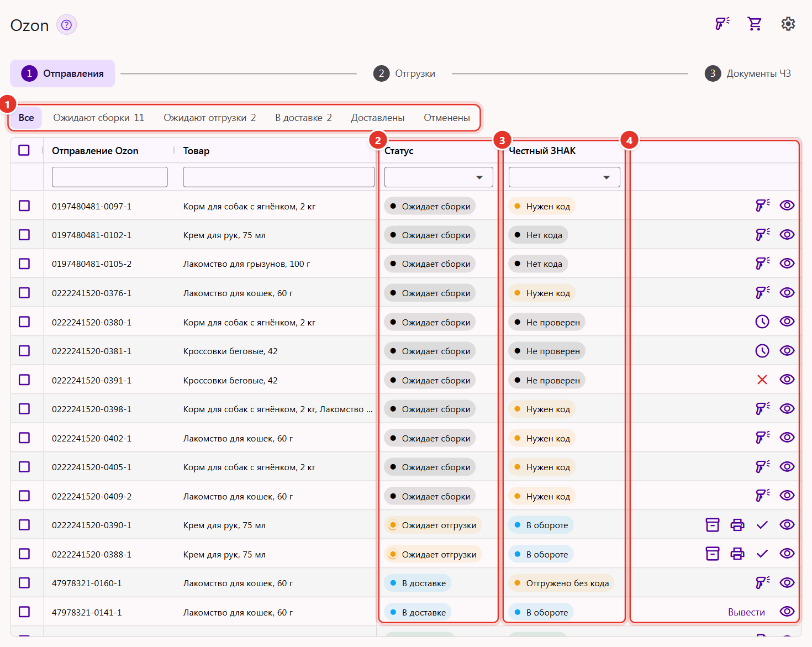The image size is (812, 647).
Task: Switch to the Отменены tab
Action: point(447,118)
